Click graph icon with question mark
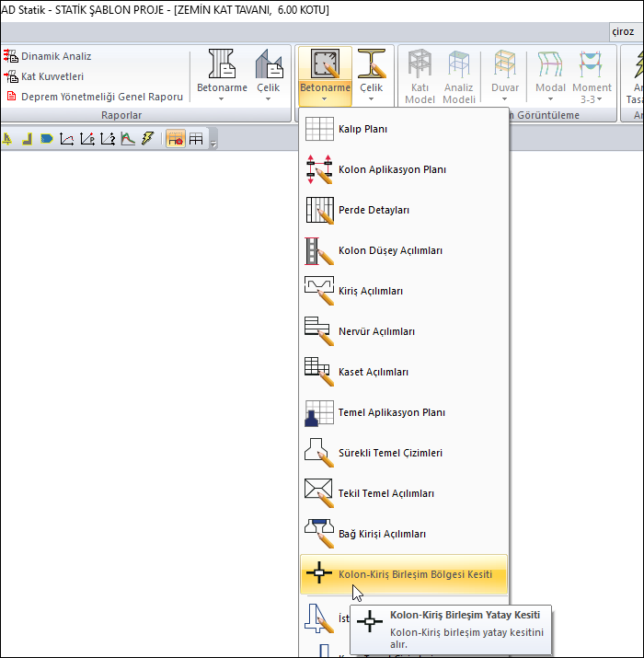 tap(108, 138)
